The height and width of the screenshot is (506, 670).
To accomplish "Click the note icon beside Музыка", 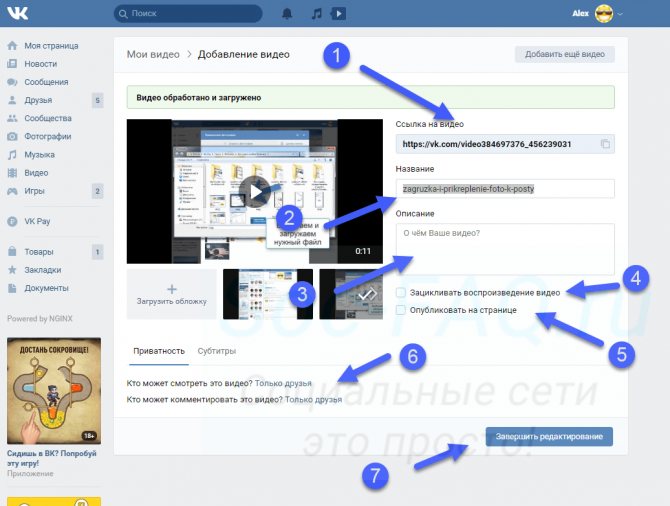I will [12, 155].
